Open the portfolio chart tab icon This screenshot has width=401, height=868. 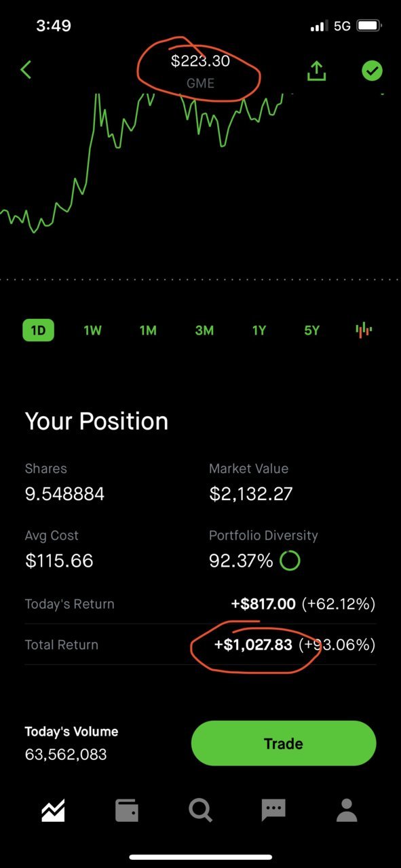pos(53,810)
